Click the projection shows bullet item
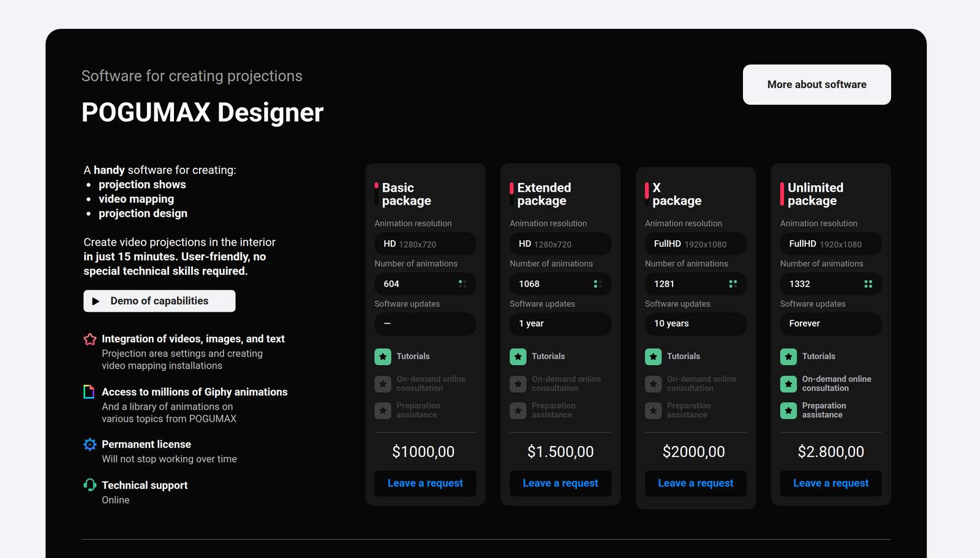 (142, 184)
